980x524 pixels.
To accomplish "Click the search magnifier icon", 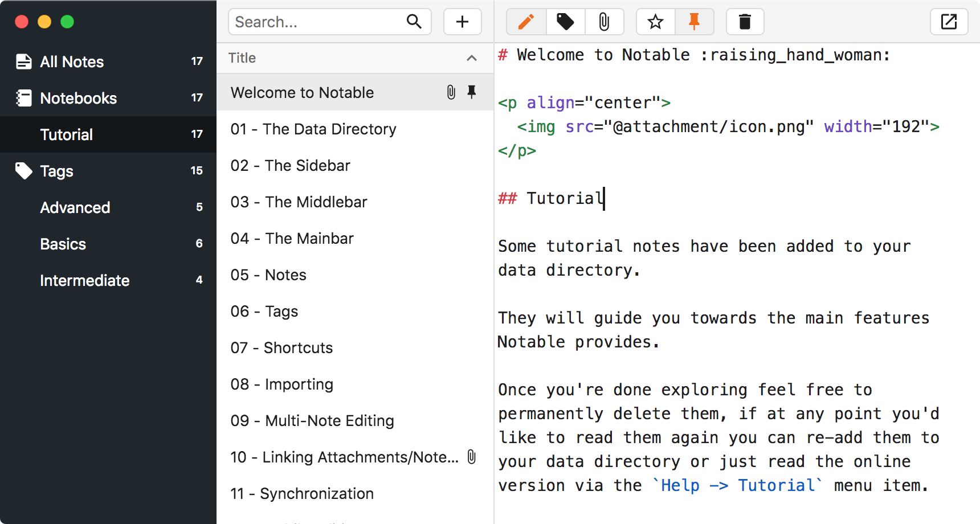I will click(x=414, y=22).
